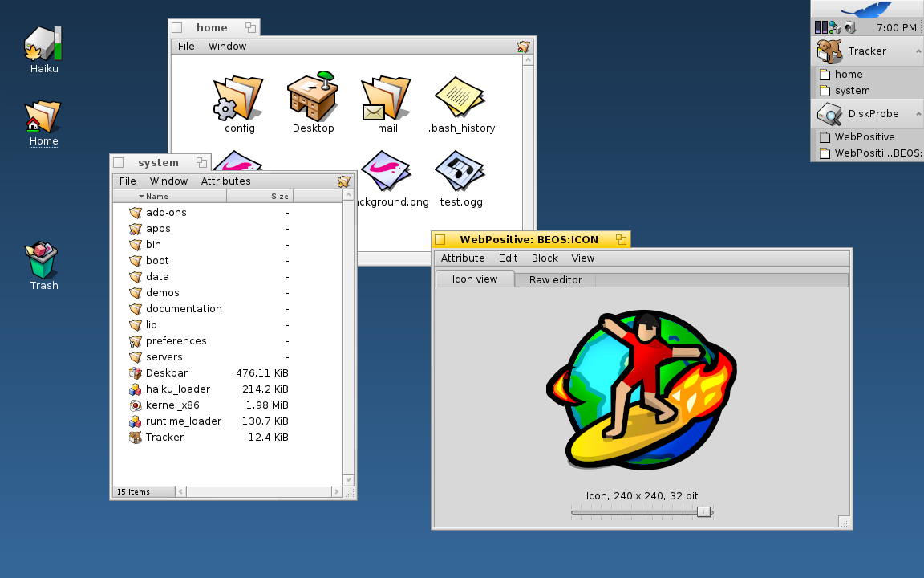Screen dimensions: 924x578
Task: Open the Haiku disk volume icon
Action: (x=43, y=45)
